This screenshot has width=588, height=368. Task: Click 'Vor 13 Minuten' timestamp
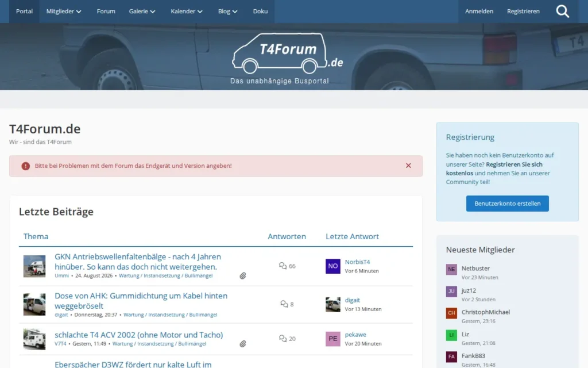pyautogui.click(x=363, y=309)
